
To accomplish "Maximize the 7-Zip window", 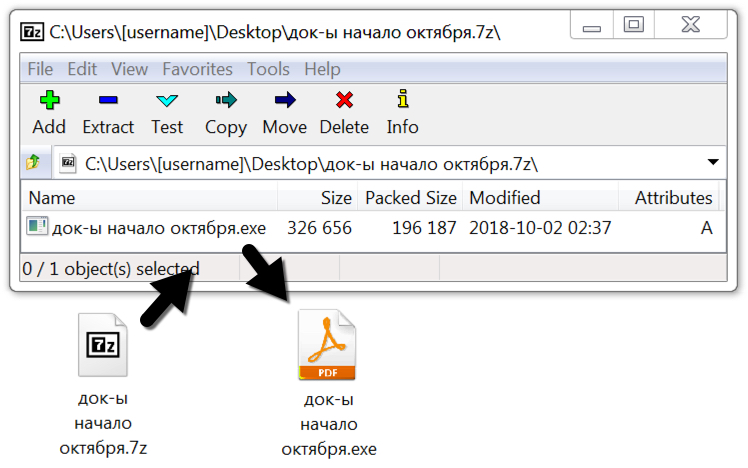I will pyautogui.click(x=634, y=25).
